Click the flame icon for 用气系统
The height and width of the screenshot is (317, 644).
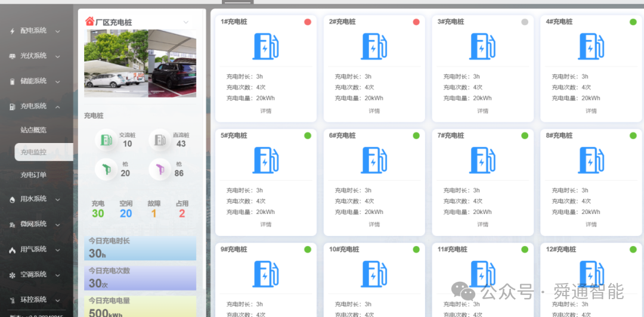13,250
